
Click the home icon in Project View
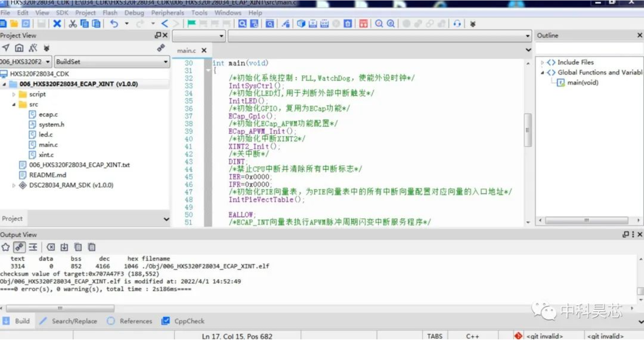click(19, 48)
